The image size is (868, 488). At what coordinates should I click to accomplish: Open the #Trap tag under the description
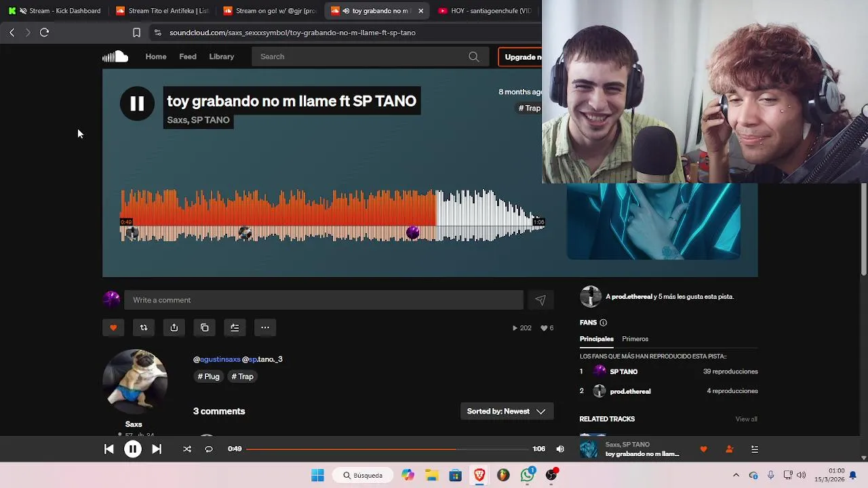(x=243, y=376)
